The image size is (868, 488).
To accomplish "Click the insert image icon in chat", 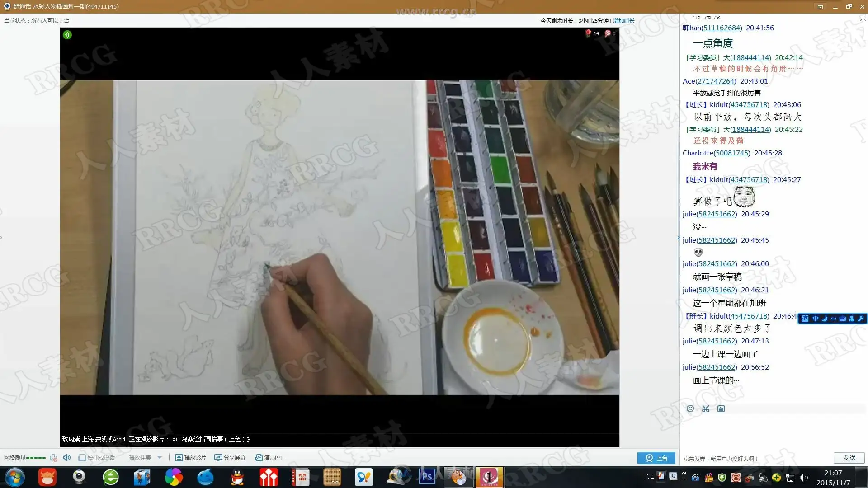I will point(721,408).
